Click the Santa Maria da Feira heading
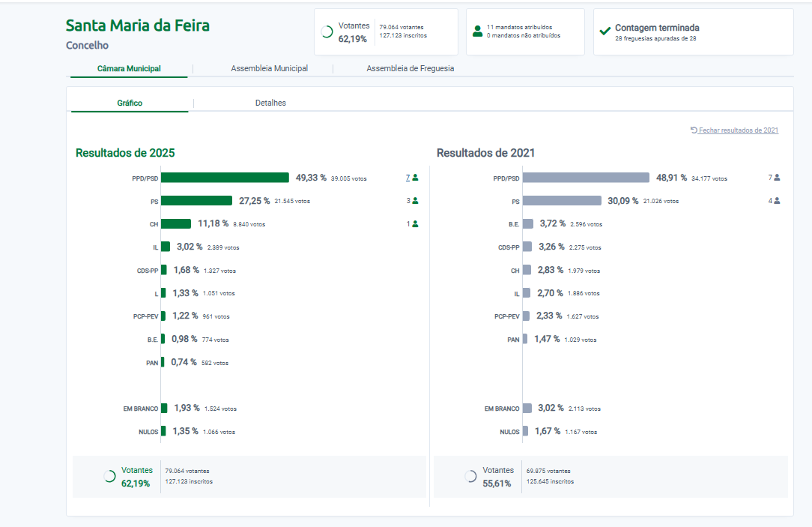 [x=138, y=25]
